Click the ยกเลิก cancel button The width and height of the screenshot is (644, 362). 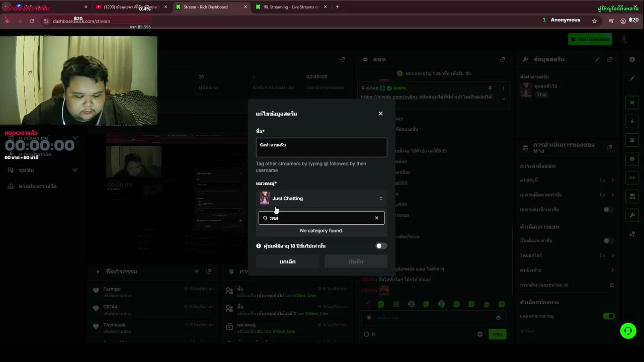pyautogui.click(x=287, y=261)
